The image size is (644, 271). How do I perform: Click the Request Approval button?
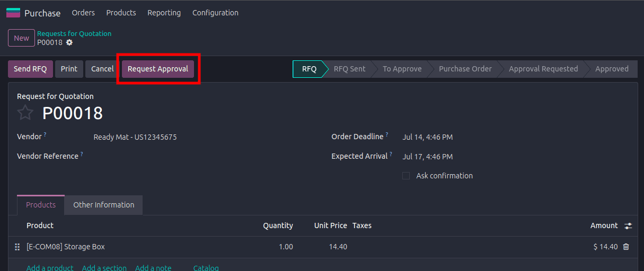158,69
